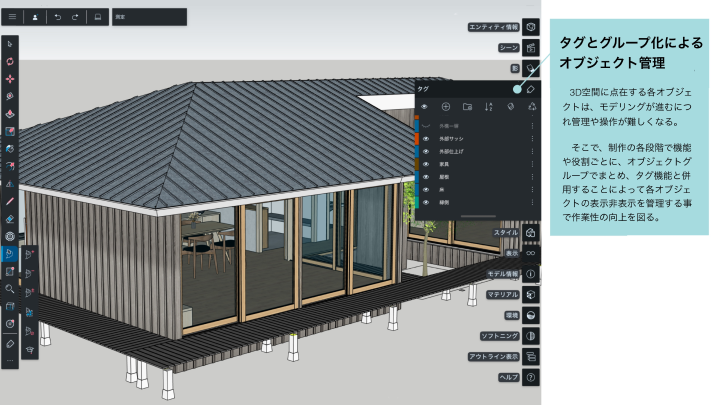Open the 影 shadows panel
Viewport: 720px width, 405px height.
[531, 68]
